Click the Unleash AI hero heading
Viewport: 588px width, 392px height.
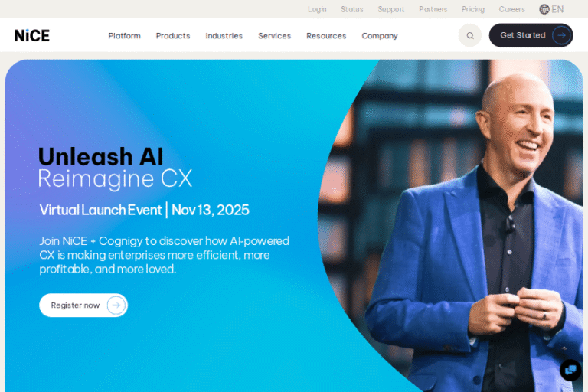coord(101,156)
